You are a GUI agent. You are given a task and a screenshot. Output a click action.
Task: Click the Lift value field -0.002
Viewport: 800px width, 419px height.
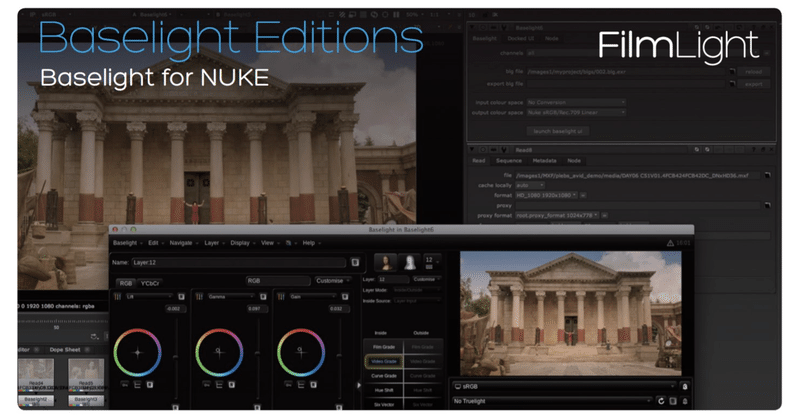tap(175, 309)
